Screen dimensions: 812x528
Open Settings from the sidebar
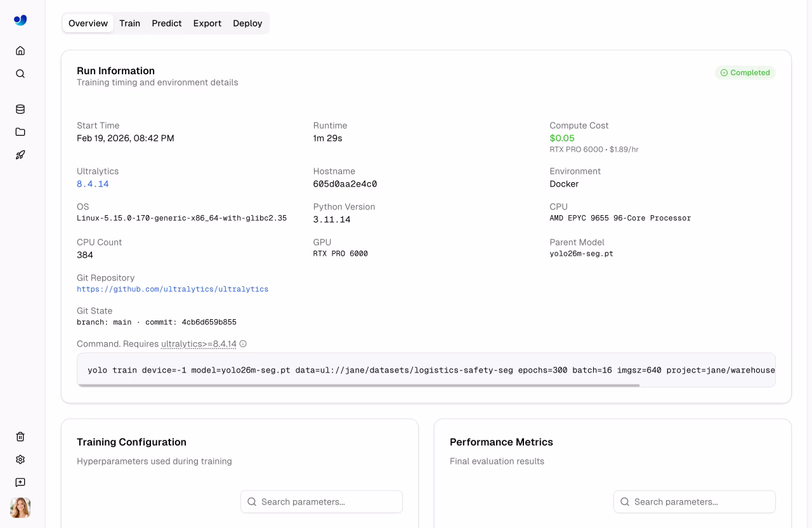coord(20,459)
